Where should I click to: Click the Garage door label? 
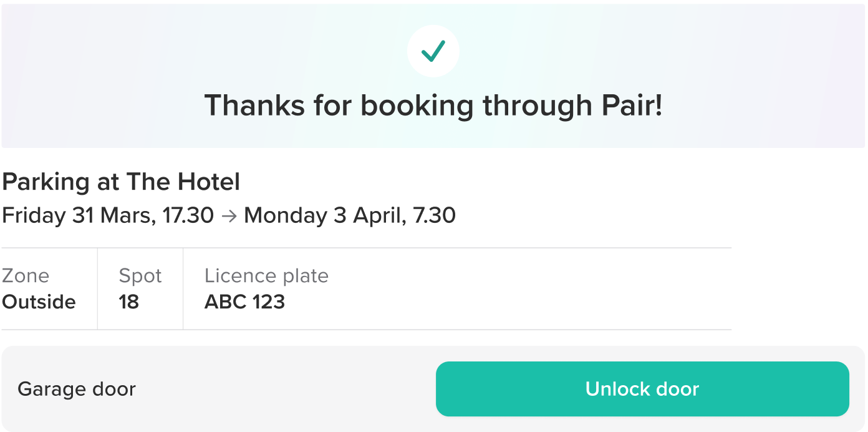point(77,390)
